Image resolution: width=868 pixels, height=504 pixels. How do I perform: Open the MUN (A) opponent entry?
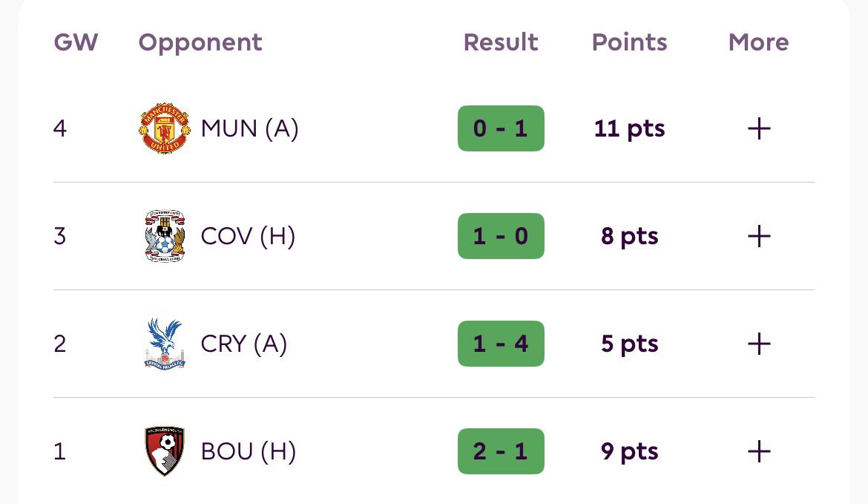(x=250, y=128)
